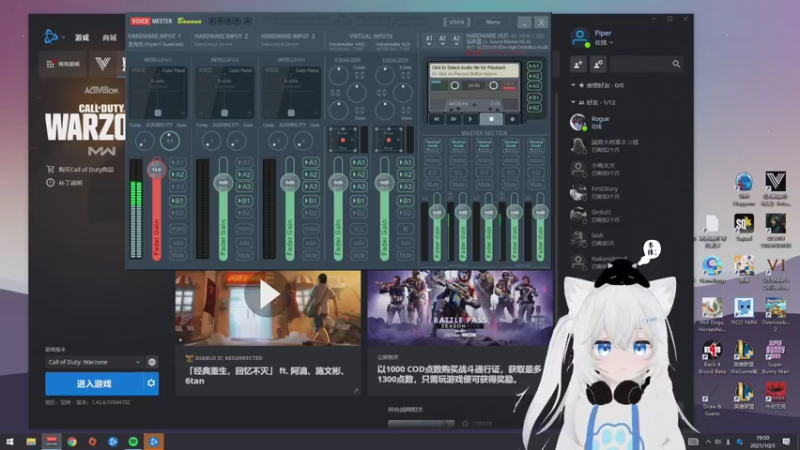
Task: Open the Battle Pass news thumbnail
Action: click(460, 308)
